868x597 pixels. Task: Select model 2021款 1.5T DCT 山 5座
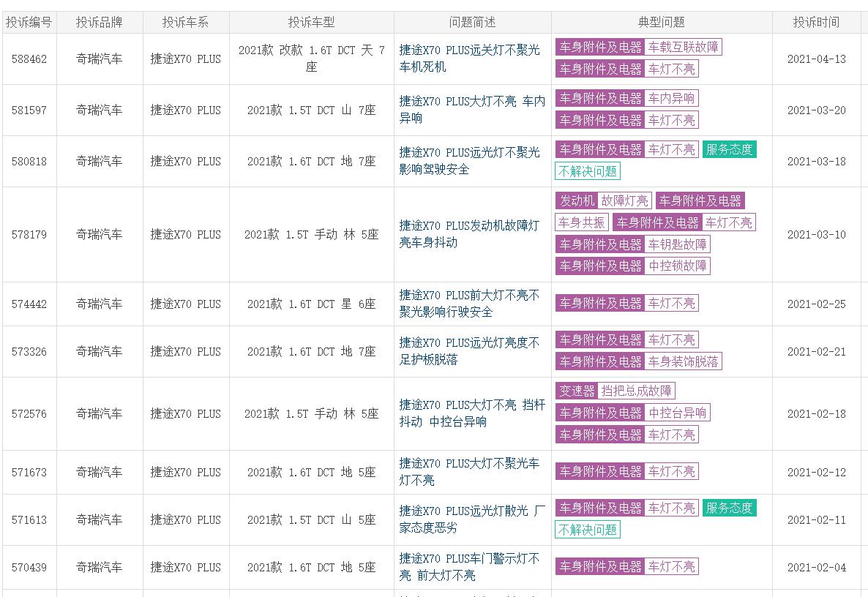311,519
